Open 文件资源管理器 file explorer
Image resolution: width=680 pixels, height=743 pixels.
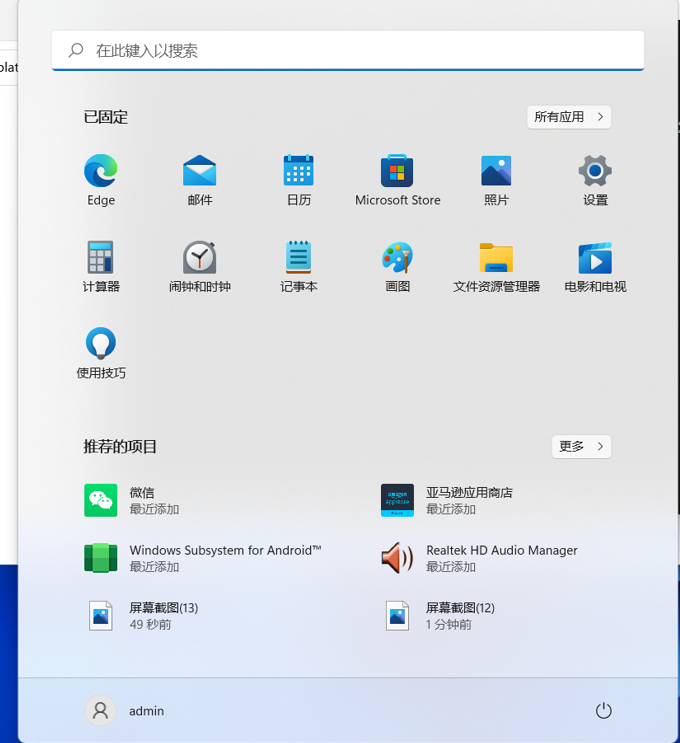[496, 257]
